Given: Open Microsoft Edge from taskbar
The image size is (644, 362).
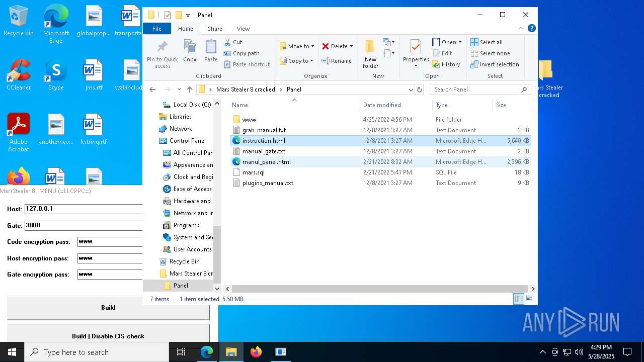Looking at the screenshot, I should tap(207, 352).
